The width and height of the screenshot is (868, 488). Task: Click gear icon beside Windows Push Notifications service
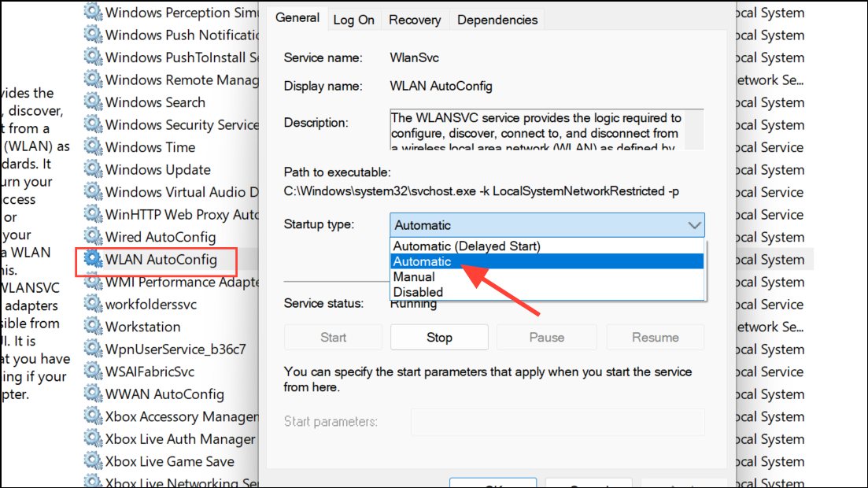[x=93, y=35]
